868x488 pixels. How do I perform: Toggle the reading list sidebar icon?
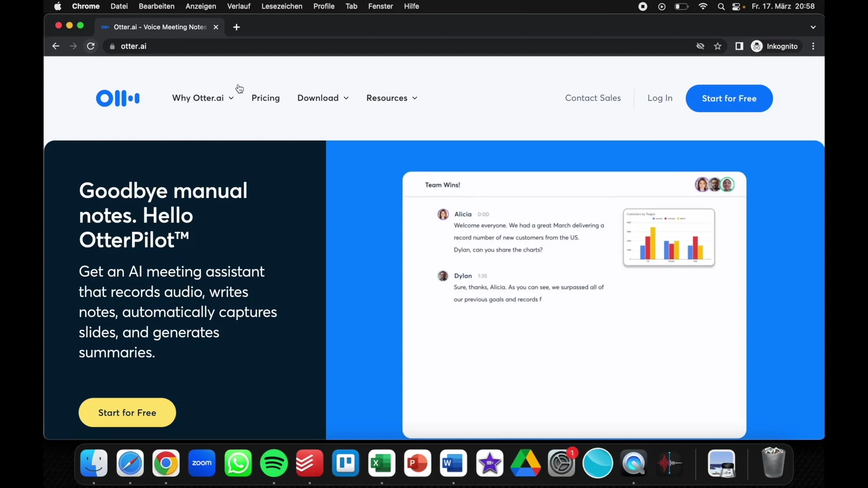tap(739, 46)
